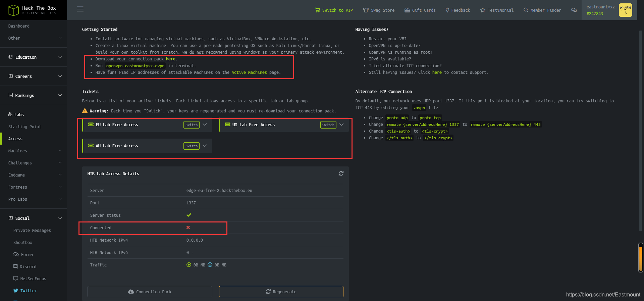Expand US Lab Free Access ticket
The height and width of the screenshot is (301, 644).
(x=341, y=125)
